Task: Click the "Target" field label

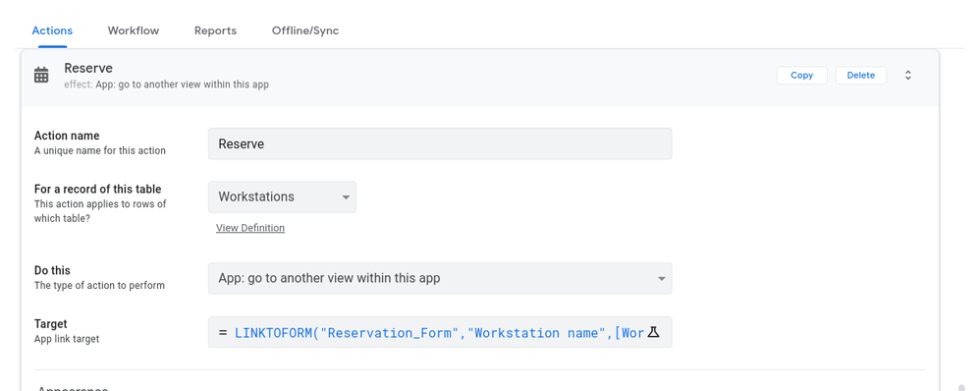Action: click(x=51, y=324)
